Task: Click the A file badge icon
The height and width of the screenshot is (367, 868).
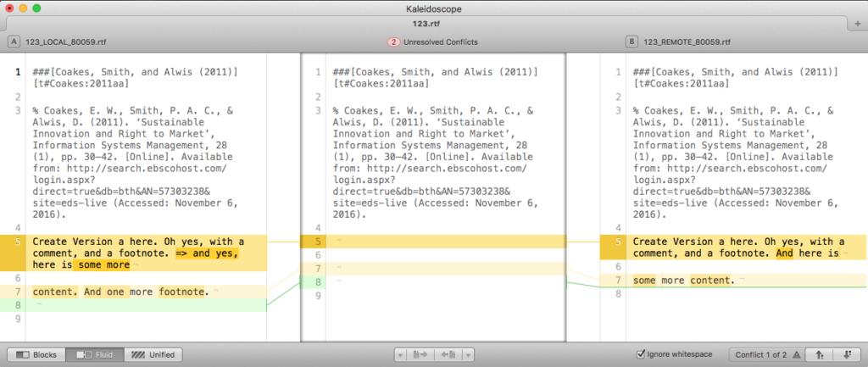Action: pyautogui.click(x=14, y=42)
